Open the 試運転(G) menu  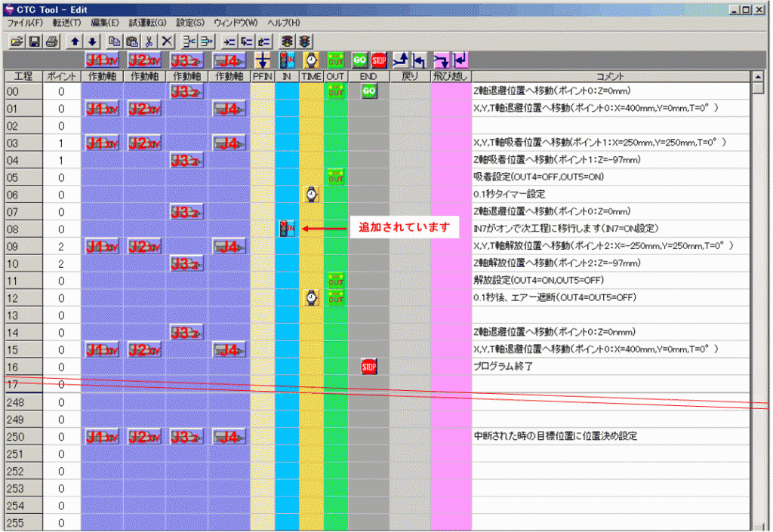tap(147, 23)
